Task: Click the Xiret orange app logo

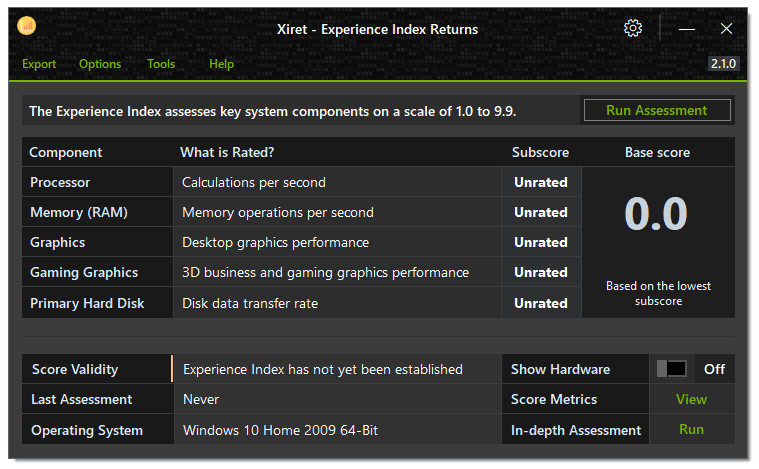Action: click(27, 25)
